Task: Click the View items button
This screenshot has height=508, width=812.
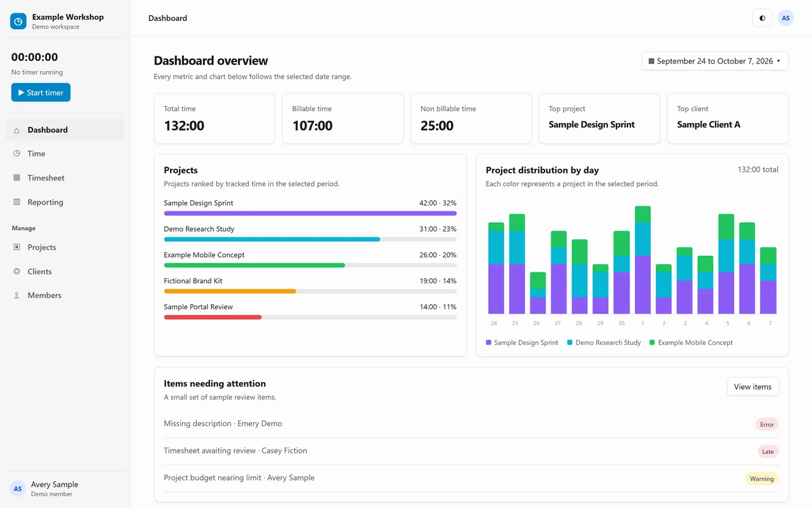Action: coord(752,387)
